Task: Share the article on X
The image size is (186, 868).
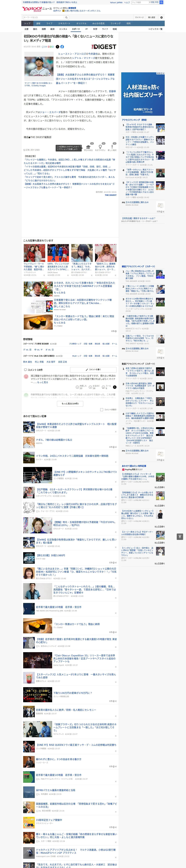Action: tap(57, 47)
